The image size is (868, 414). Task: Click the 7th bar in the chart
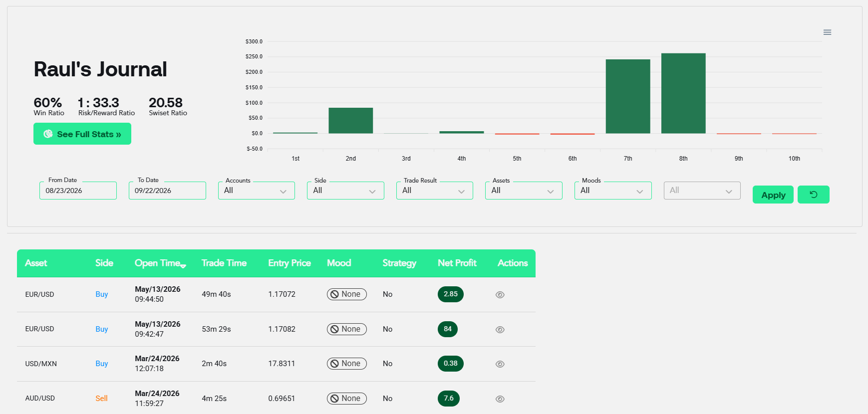628,96
